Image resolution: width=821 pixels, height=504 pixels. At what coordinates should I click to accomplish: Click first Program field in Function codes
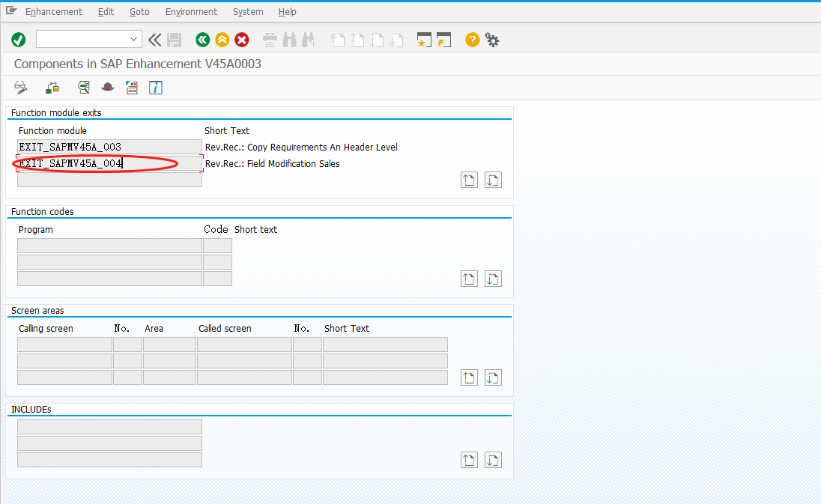click(109, 246)
